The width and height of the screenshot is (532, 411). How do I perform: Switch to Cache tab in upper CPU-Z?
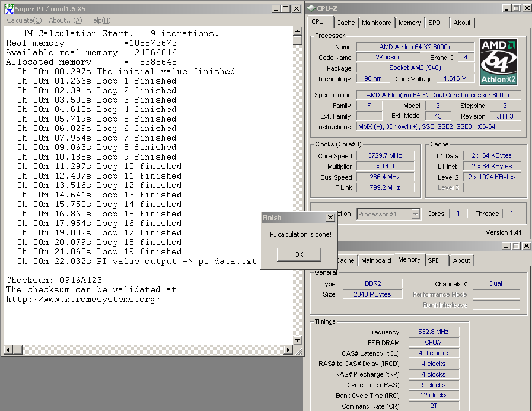click(345, 23)
